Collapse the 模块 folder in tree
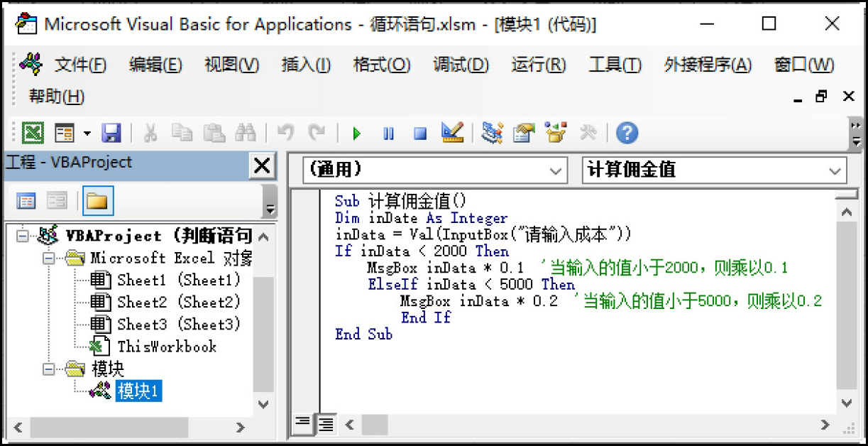This screenshot has width=868, height=446. coord(48,369)
